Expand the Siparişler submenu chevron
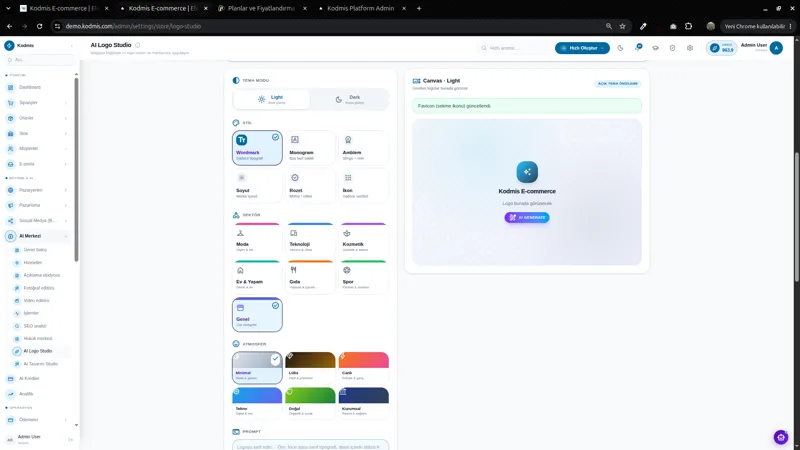Viewport: 800px width, 450px height. click(66, 103)
